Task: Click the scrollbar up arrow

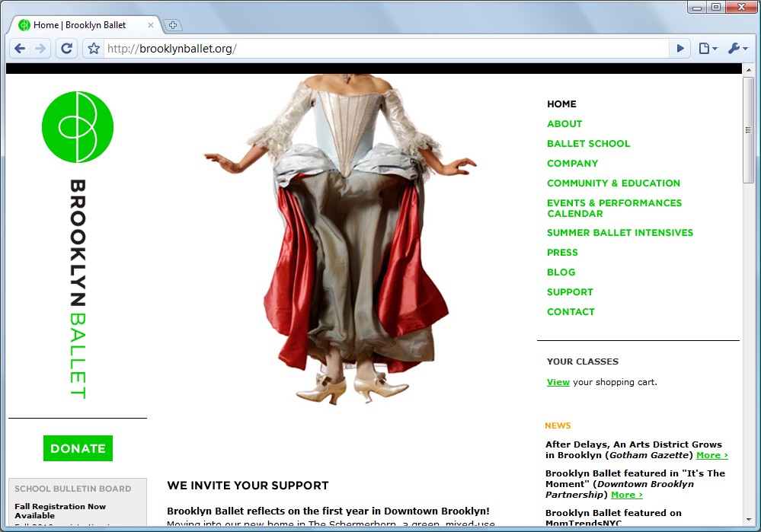Action: (748, 70)
